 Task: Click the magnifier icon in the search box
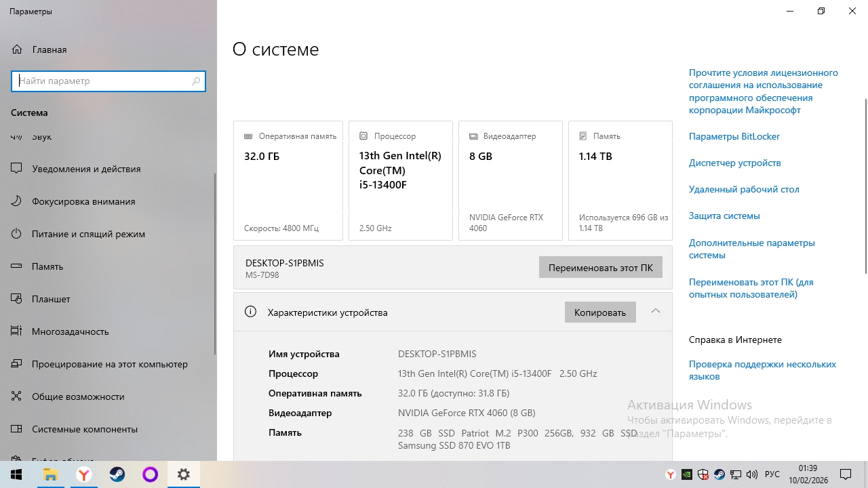point(196,81)
